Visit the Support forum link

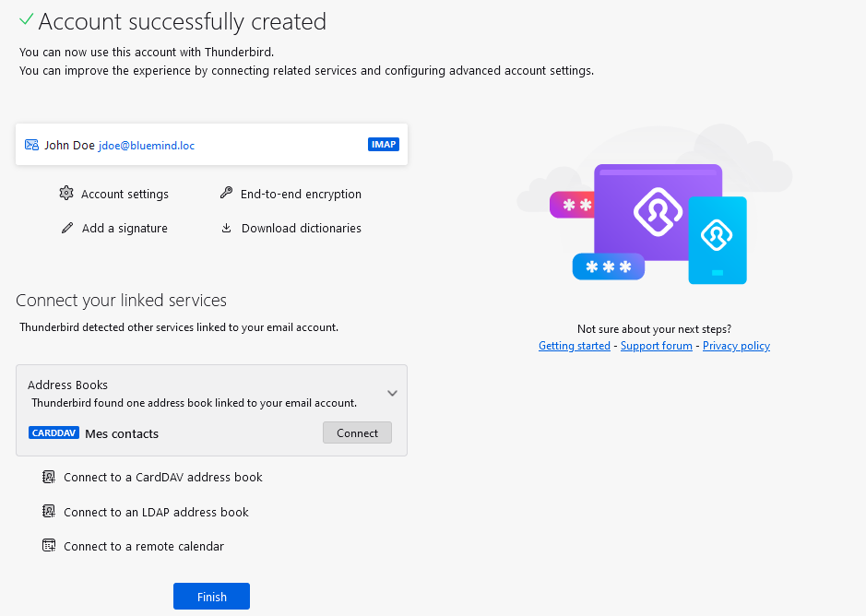(656, 346)
